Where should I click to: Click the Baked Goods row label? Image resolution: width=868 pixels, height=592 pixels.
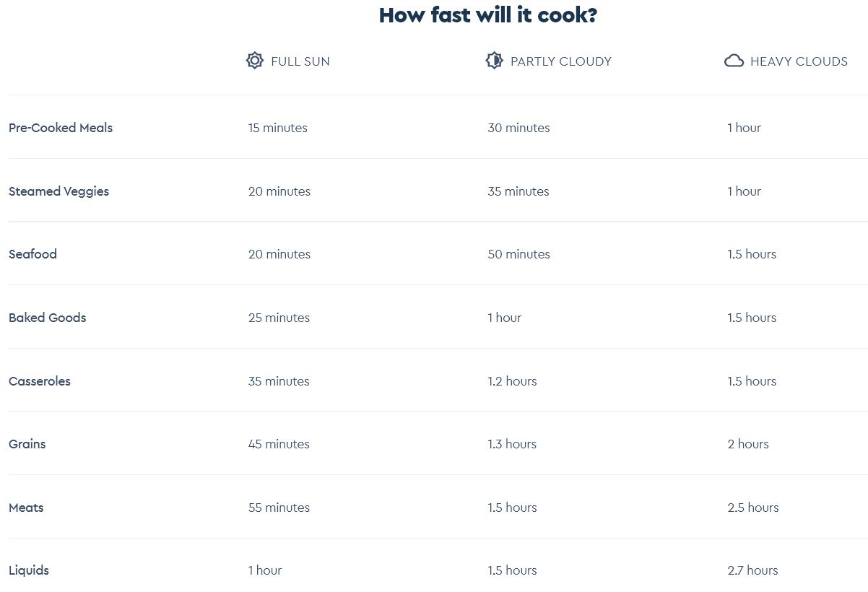[47, 318]
